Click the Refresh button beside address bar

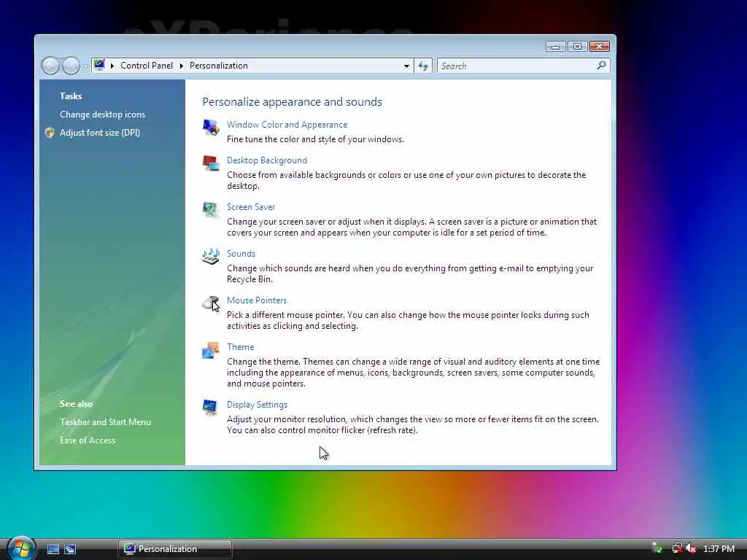tap(423, 66)
